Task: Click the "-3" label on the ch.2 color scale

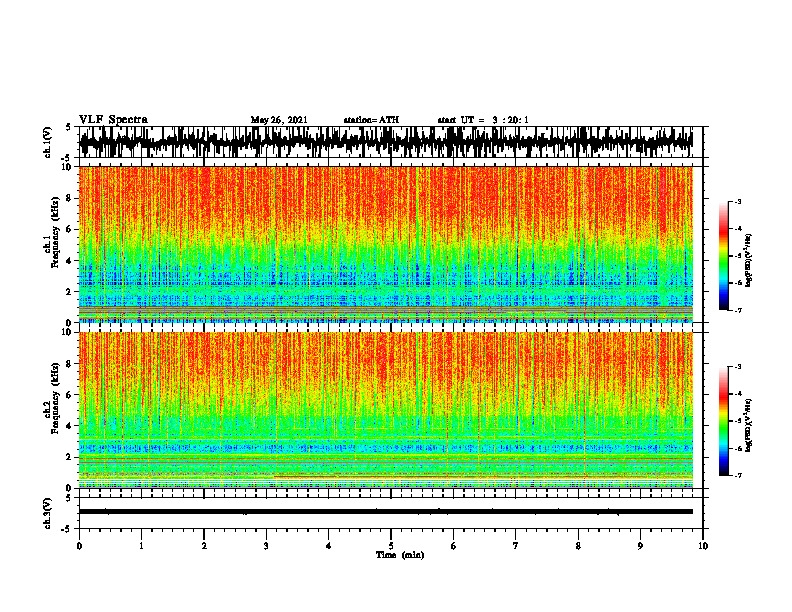Action: coord(737,367)
